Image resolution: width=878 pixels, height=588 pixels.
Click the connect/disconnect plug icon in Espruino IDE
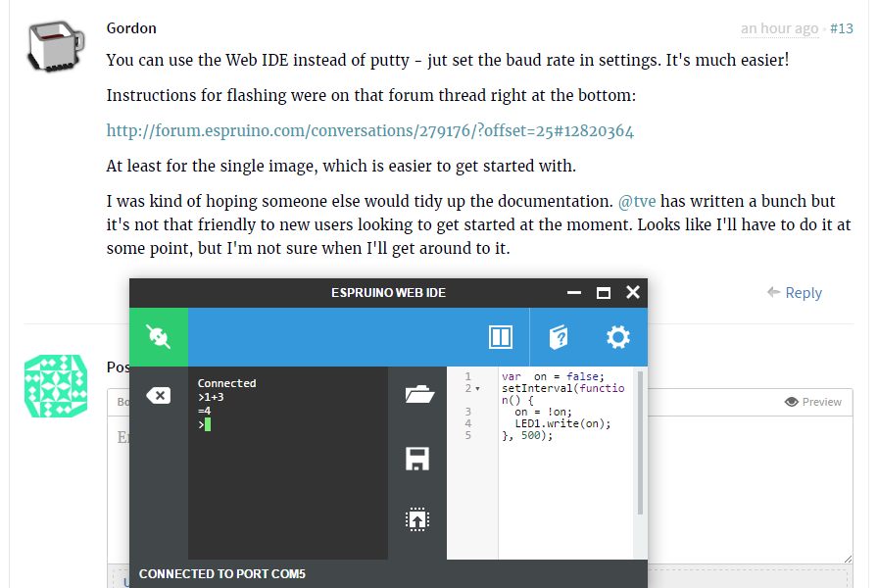[x=159, y=336]
